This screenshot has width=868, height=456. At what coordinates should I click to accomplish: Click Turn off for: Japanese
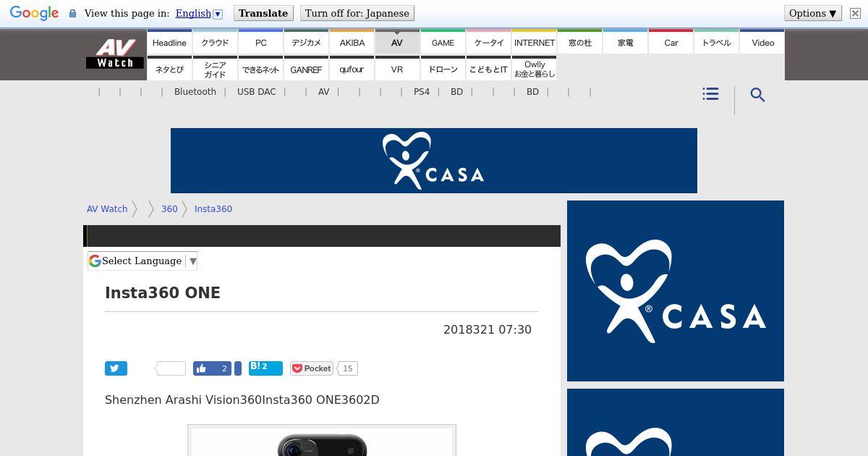pos(357,13)
